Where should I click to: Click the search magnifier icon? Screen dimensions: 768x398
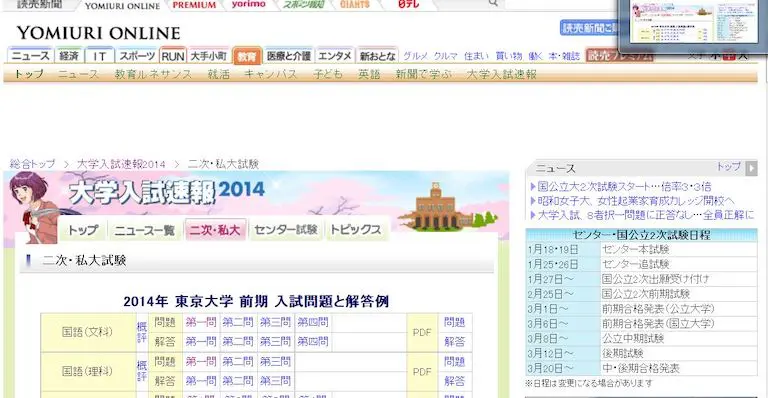(x=493, y=3)
